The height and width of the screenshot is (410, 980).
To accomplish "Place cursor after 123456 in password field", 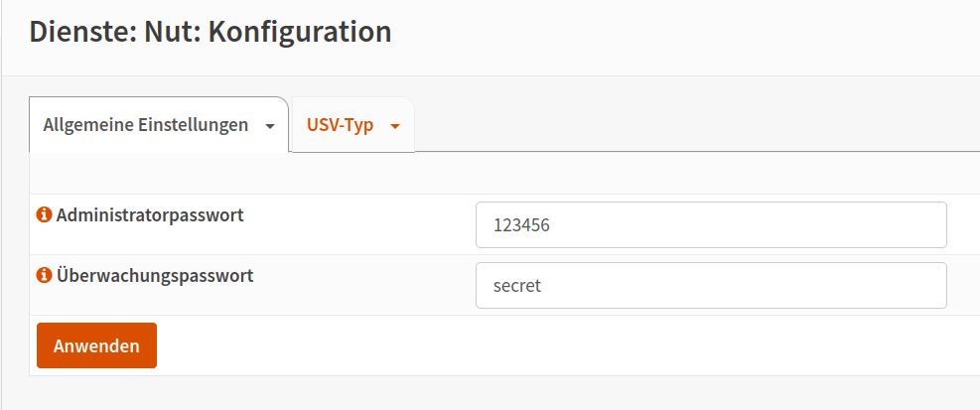I will 552,225.
